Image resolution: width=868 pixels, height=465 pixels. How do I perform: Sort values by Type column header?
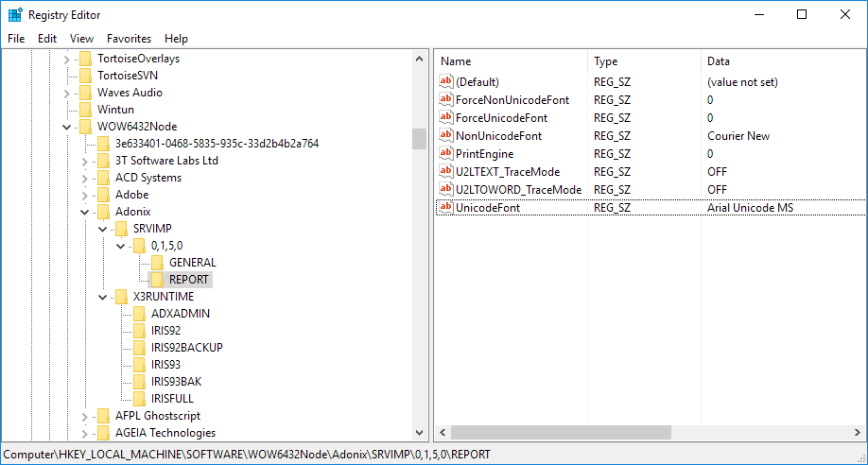(x=644, y=61)
